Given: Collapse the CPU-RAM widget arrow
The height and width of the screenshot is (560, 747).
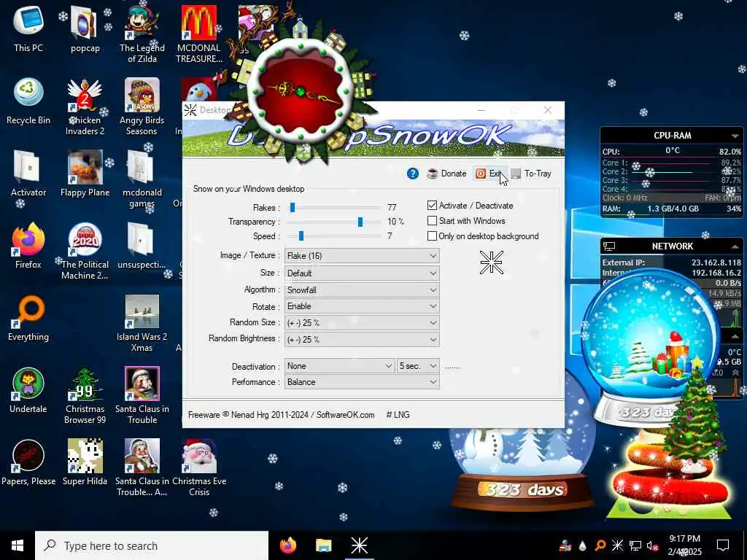Looking at the screenshot, I should click(735, 136).
